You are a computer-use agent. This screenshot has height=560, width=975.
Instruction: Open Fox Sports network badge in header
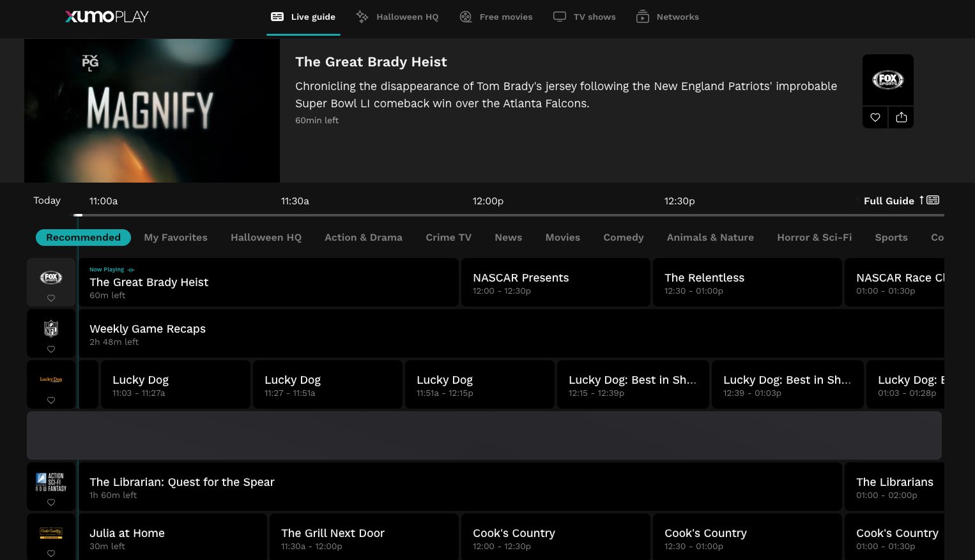tap(887, 80)
